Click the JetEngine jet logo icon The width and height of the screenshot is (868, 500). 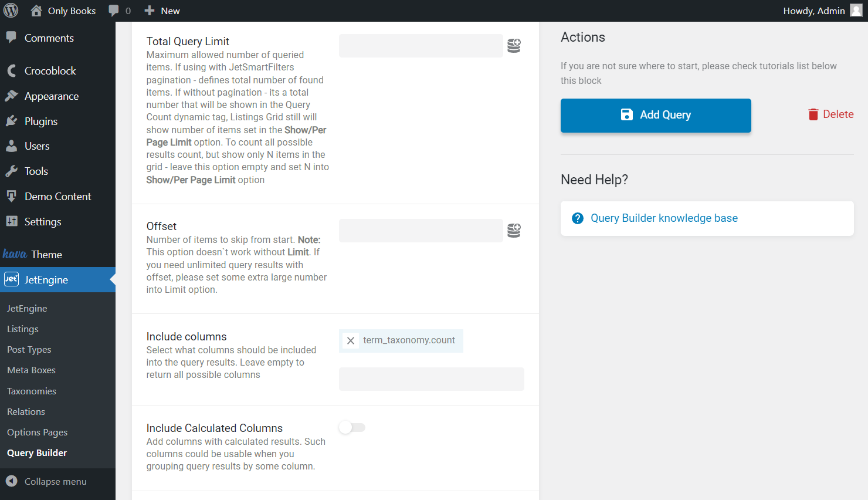click(11, 279)
